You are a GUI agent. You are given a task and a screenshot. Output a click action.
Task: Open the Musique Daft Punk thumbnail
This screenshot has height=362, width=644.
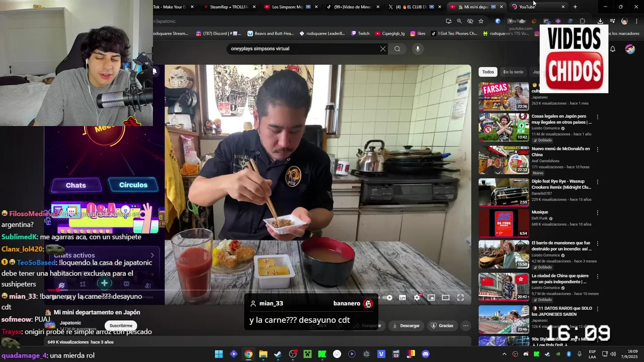pos(504,223)
